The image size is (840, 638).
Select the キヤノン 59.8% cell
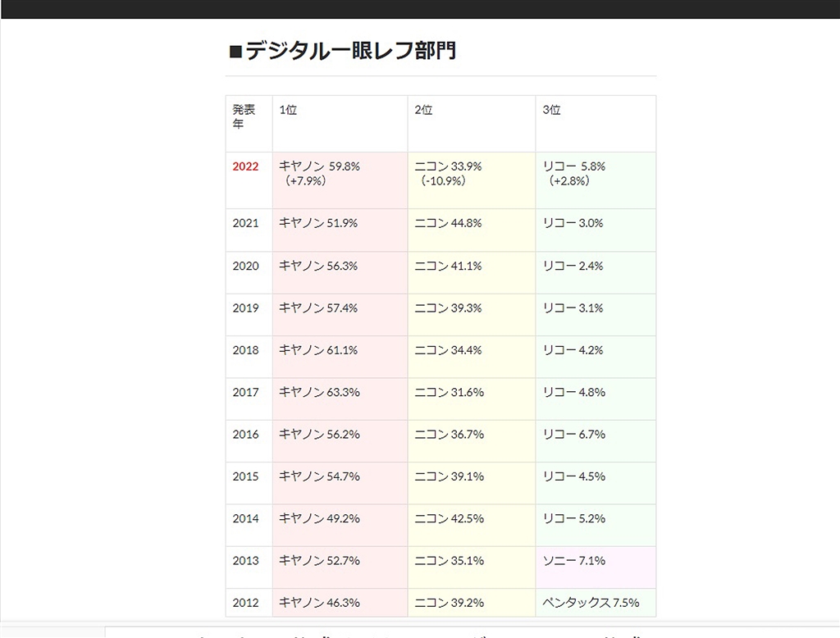click(x=319, y=173)
